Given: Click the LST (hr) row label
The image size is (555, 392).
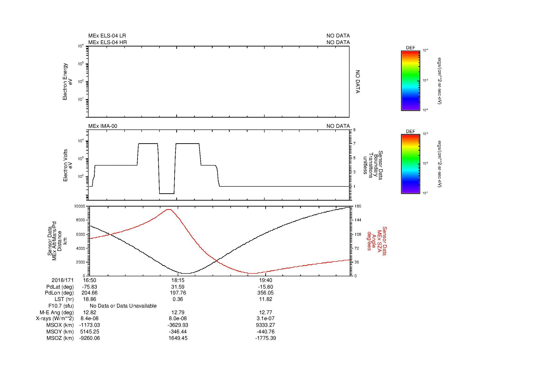Looking at the screenshot, I should point(64,299).
